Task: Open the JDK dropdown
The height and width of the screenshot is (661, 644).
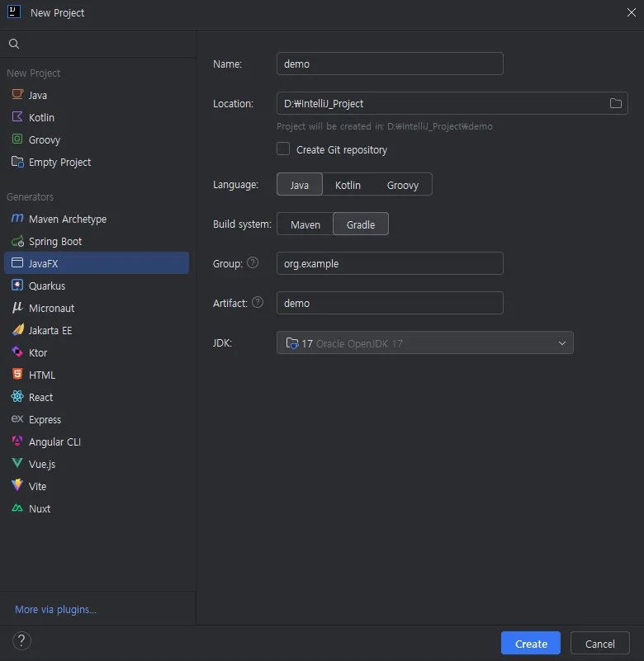Action: [x=424, y=342]
